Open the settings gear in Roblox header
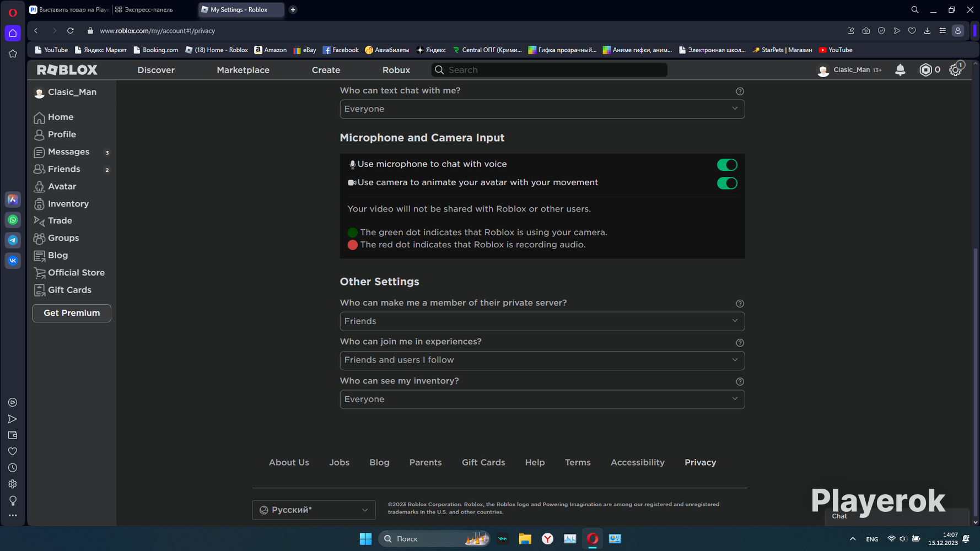This screenshot has width=980, height=551. coord(955,70)
